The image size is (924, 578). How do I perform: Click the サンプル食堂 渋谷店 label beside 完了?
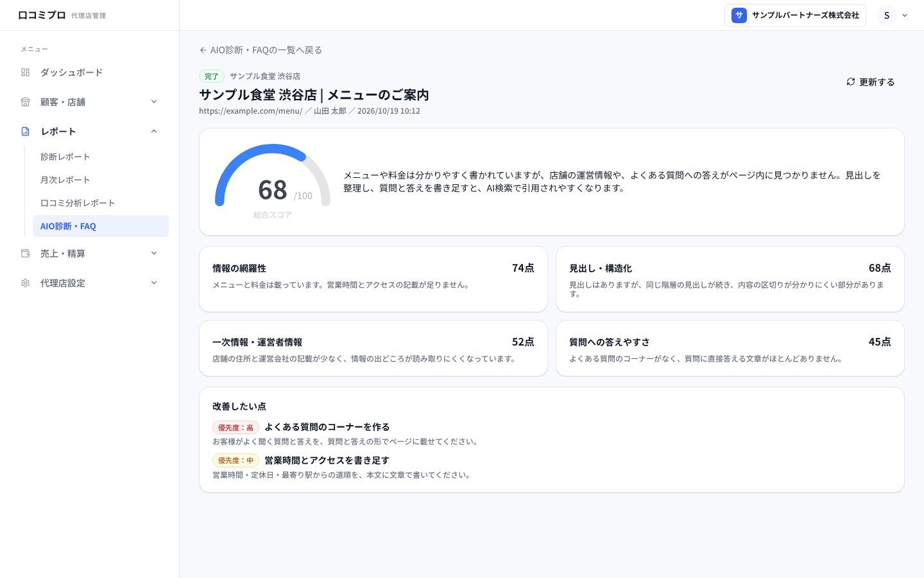[265, 76]
